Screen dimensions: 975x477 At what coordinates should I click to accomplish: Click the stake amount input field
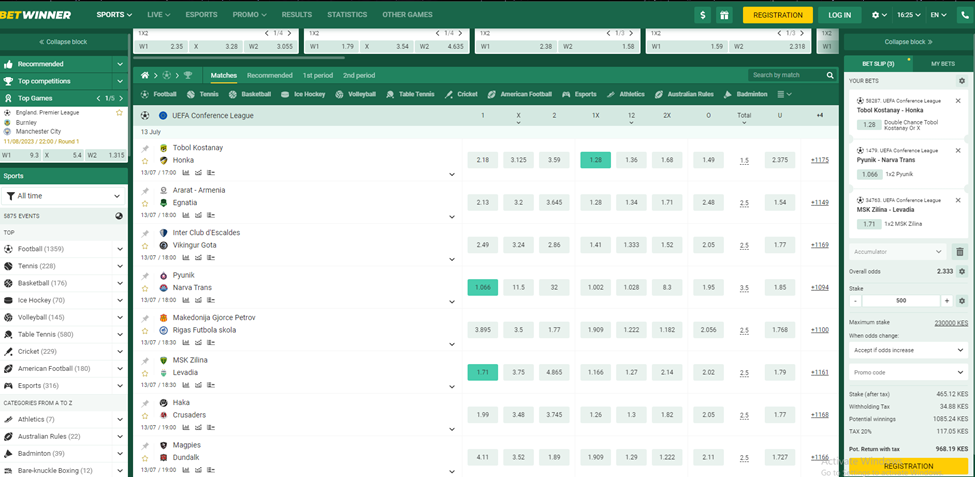pyautogui.click(x=901, y=301)
